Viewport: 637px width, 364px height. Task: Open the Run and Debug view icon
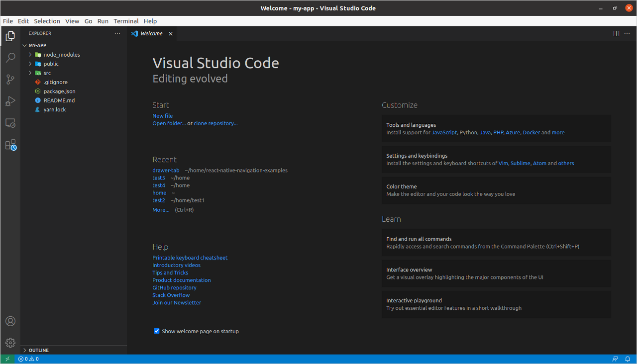[x=10, y=101]
